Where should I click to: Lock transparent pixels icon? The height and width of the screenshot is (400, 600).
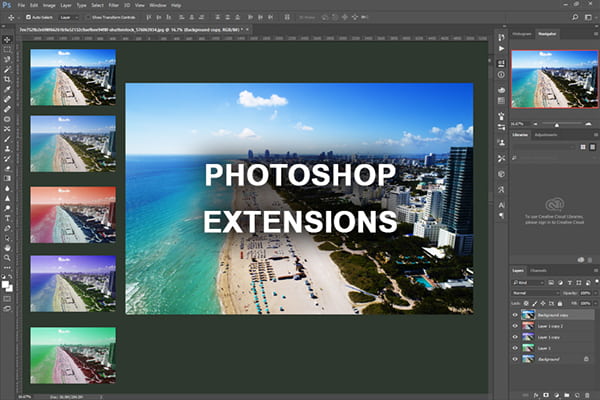click(x=526, y=304)
